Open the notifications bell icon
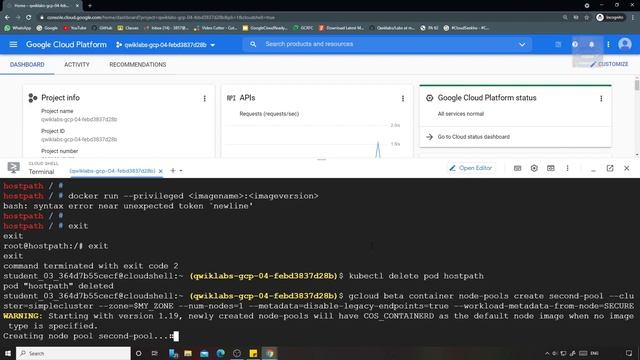Viewport: 640px width, 360px height. (591, 44)
